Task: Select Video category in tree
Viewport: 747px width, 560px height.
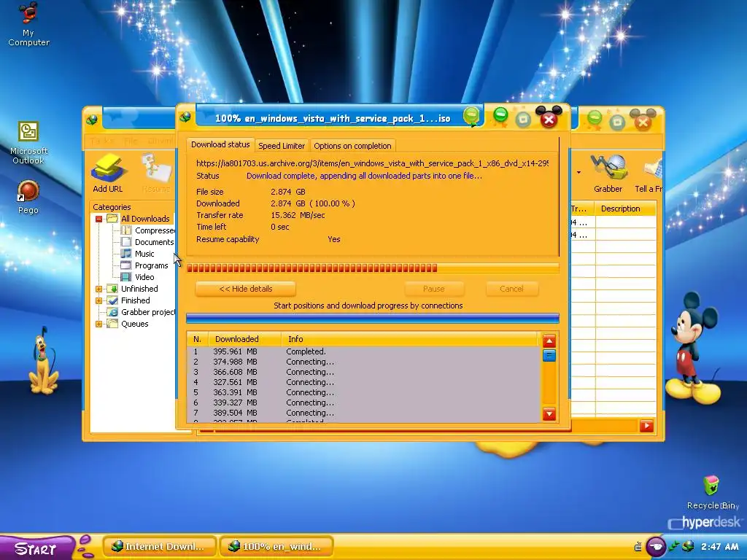Action: tap(138, 277)
